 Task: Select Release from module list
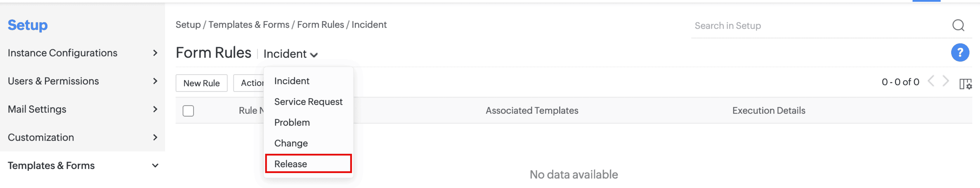291,164
